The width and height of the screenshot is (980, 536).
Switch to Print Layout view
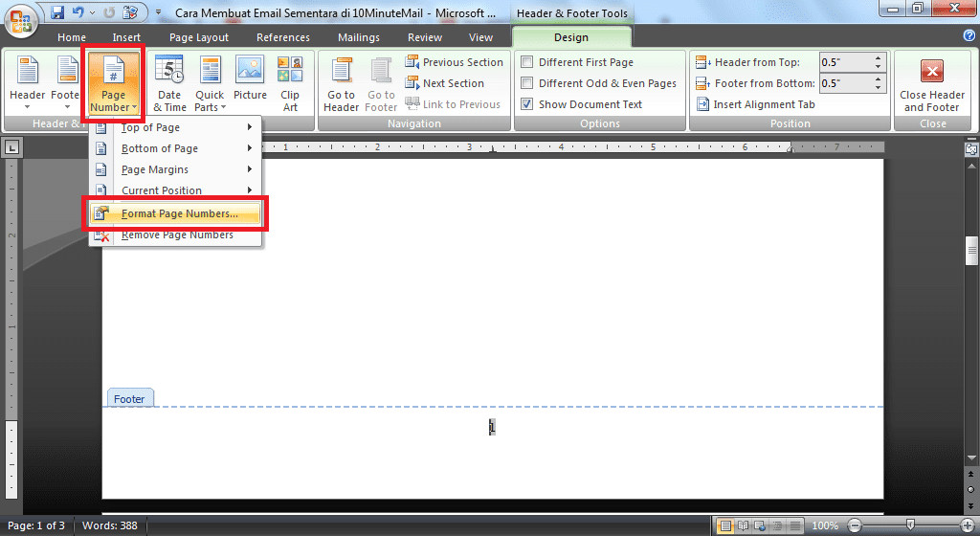coord(725,526)
